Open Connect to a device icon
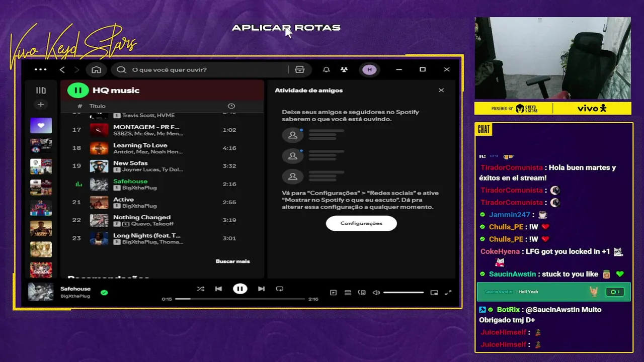 click(x=362, y=293)
